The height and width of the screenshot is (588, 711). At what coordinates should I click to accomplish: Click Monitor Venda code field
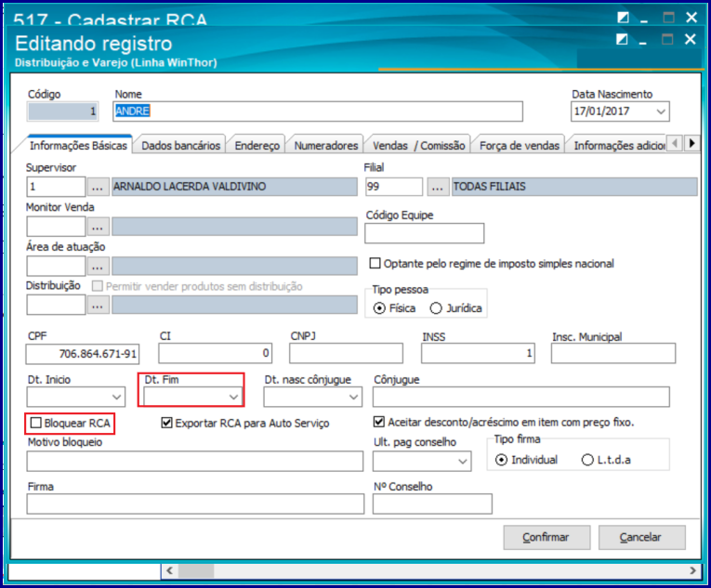(x=56, y=227)
